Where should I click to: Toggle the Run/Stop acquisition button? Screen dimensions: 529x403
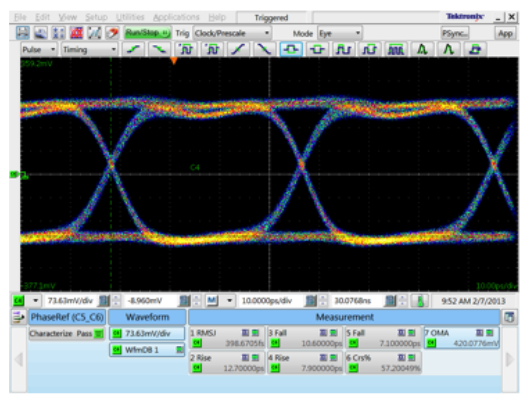click(147, 33)
